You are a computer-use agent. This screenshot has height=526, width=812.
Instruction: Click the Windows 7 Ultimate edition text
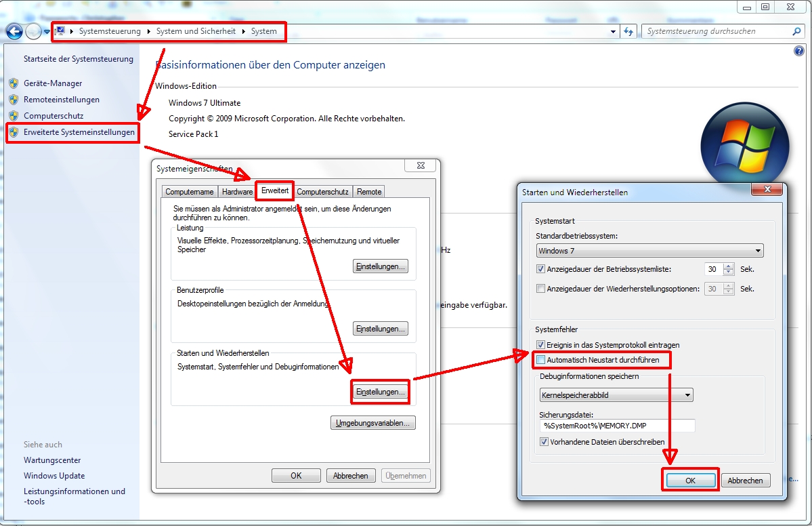[205, 102]
